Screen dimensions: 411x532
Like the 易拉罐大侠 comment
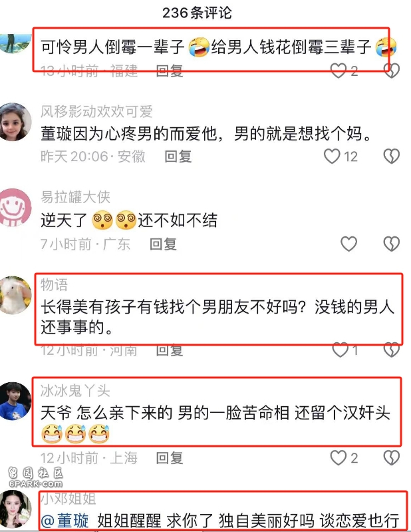point(348,244)
